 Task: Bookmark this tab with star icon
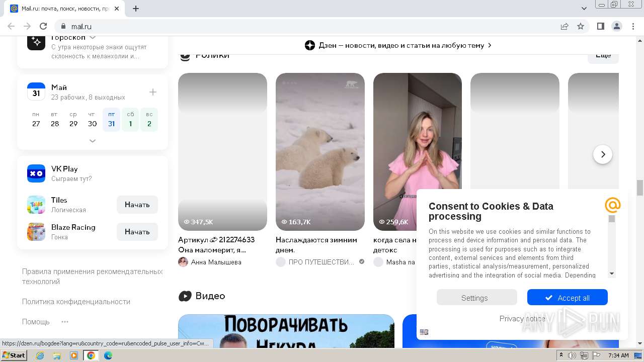(581, 26)
